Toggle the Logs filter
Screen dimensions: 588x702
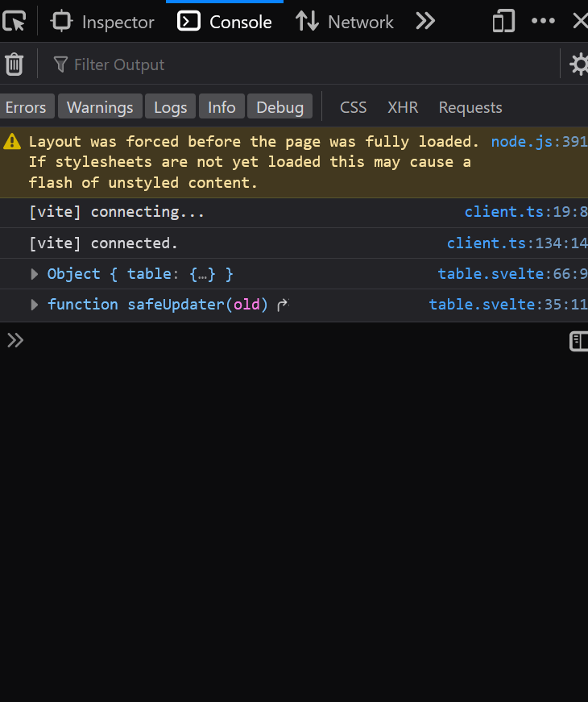[x=171, y=107]
